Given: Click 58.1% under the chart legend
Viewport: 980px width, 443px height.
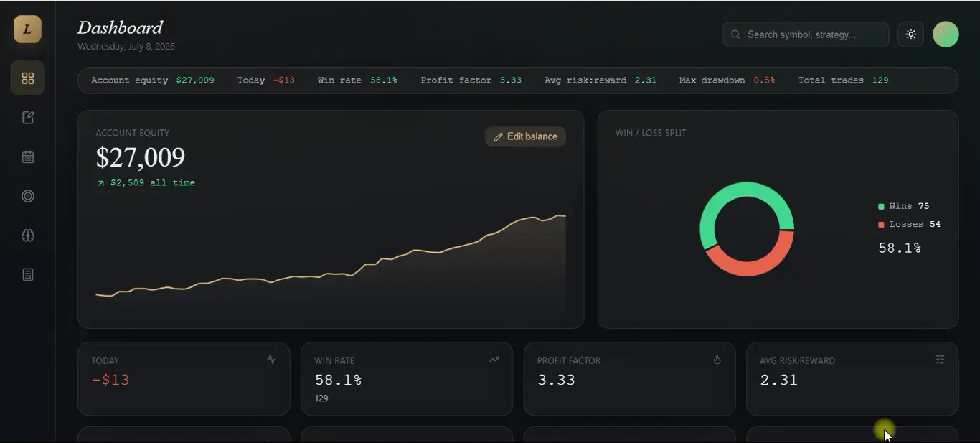Looking at the screenshot, I should [x=900, y=248].
